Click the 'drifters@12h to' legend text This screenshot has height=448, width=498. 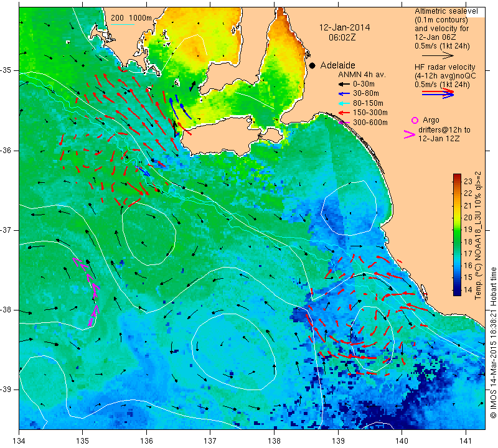444,130
